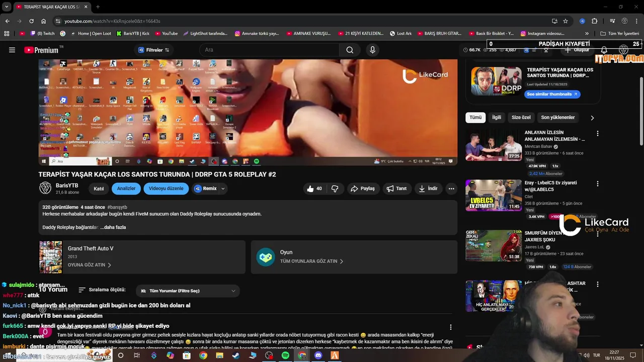Open Discord in the Windows taskbar
The width and height of the screenshot is (644, 362).
pyautogui.click(x=318, y=355)
